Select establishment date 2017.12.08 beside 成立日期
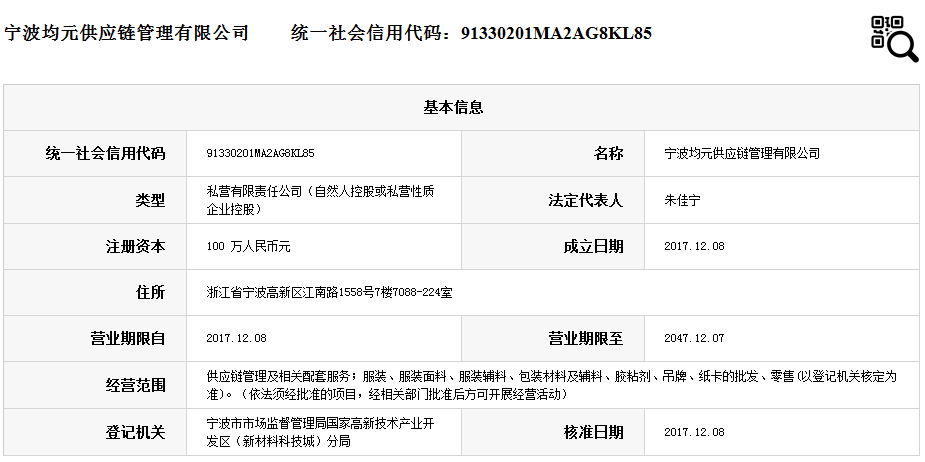Screen dimensions: 925x462 694,247
